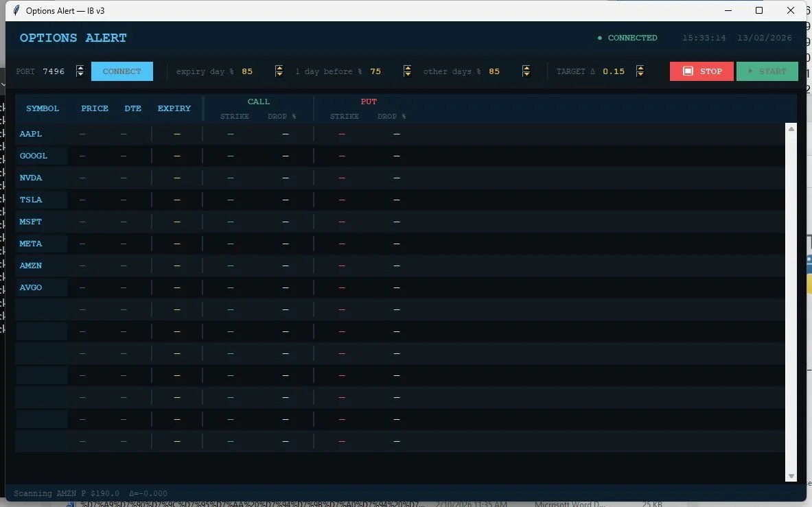This screenshot has height=507, width=812.
Task: Click the EXPIRY column header
Action: click(x=174, y=108)
